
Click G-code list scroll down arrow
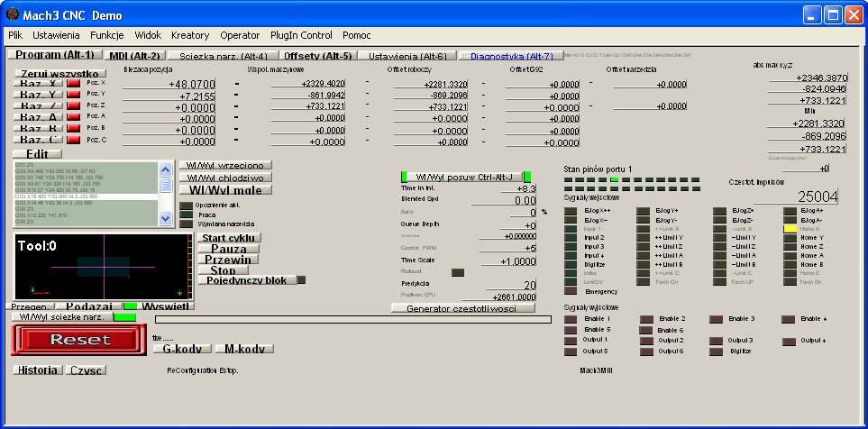[166, 219]
